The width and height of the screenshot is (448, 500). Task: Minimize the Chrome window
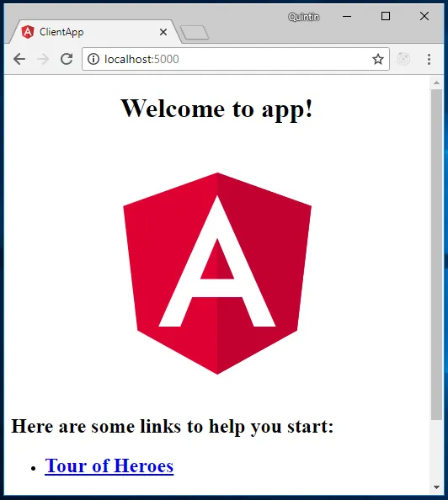pos(347,16)
